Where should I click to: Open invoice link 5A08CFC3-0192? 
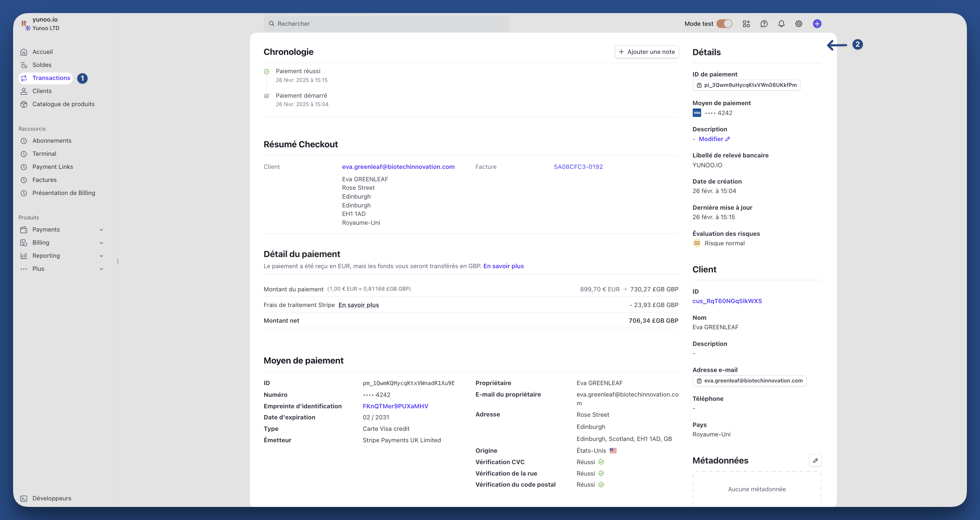(578, 167)
